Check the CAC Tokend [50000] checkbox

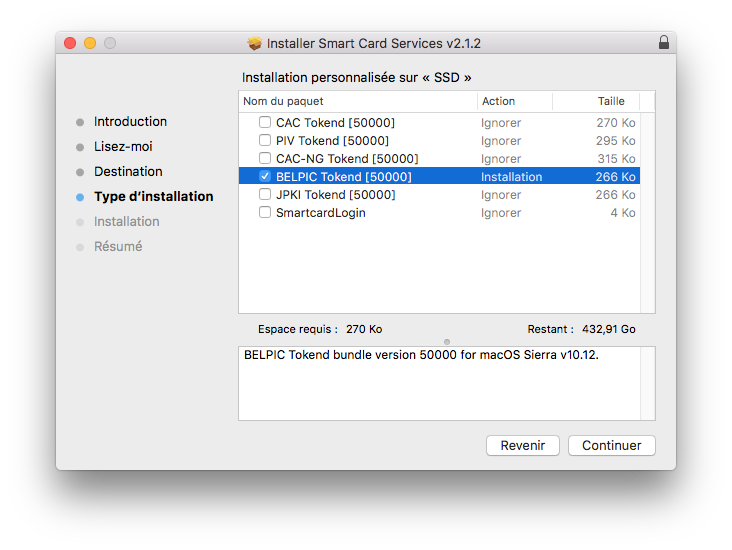tap(265, 122)
